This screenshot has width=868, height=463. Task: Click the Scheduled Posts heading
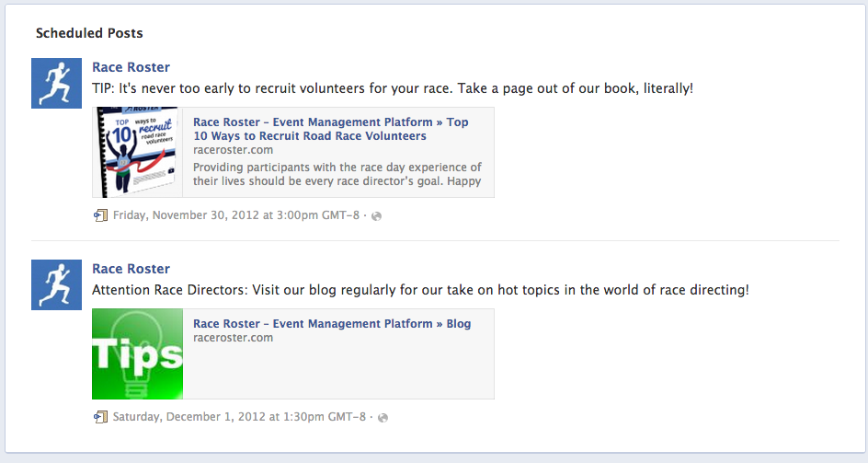pos(89,33)
